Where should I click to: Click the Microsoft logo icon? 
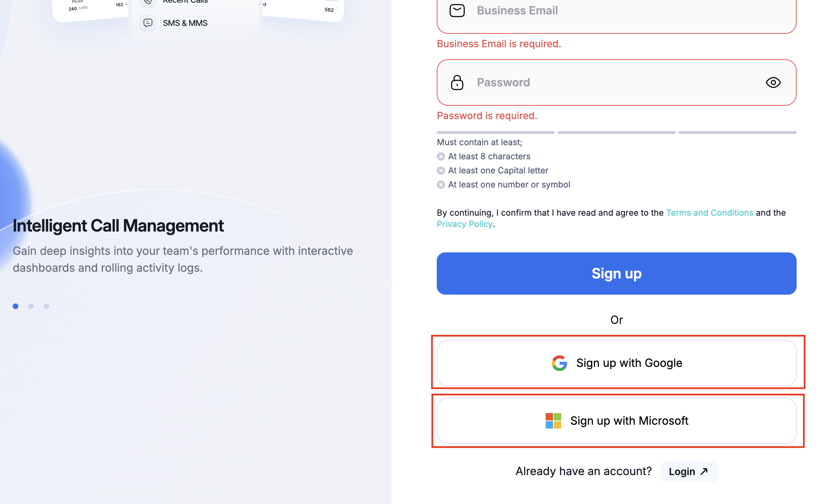pos(553,421)
